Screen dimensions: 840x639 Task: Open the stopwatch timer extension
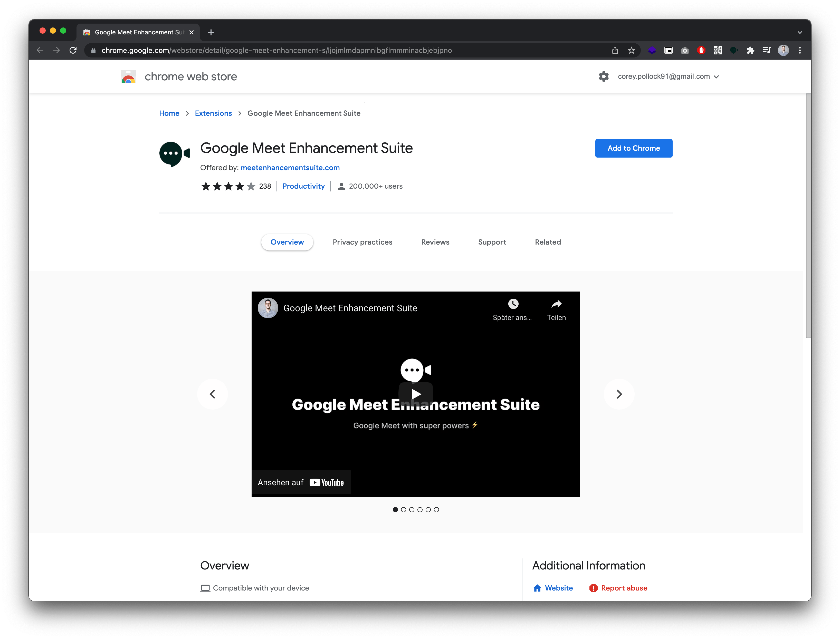tap(718, 50)
